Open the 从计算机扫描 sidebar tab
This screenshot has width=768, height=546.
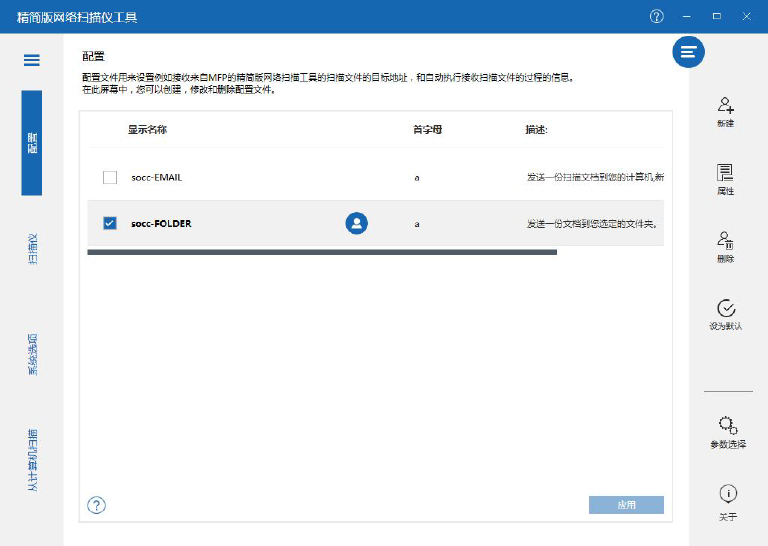coord(32,460)
